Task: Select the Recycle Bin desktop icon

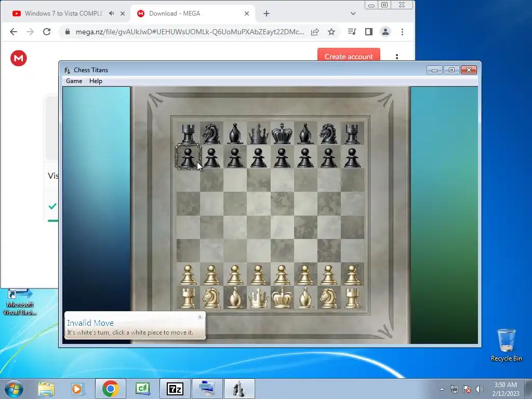Action: pyautogui.click(x=506, y=345)
